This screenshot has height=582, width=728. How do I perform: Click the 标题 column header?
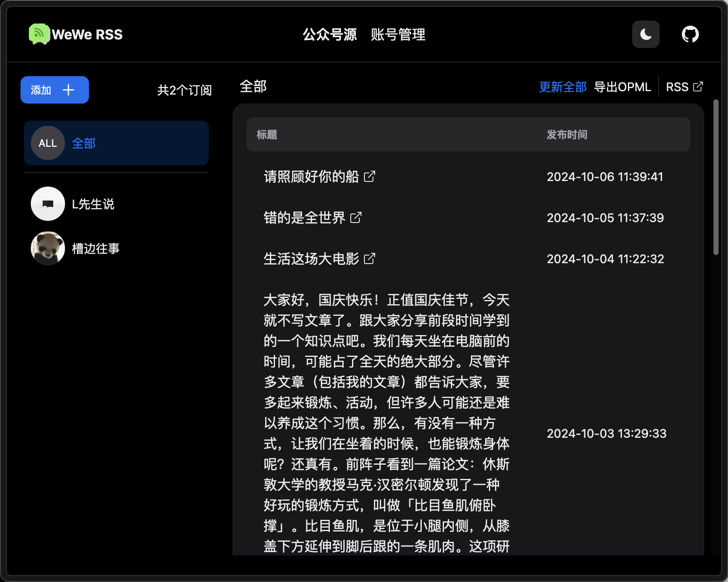267,135
